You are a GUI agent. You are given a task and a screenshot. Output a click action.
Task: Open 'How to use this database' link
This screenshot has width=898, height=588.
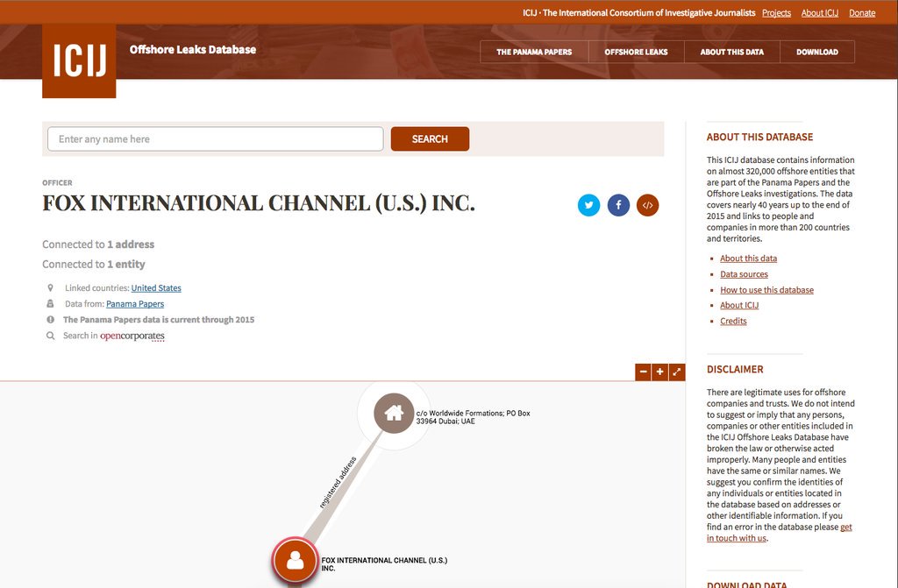click(x=766, y=290)
